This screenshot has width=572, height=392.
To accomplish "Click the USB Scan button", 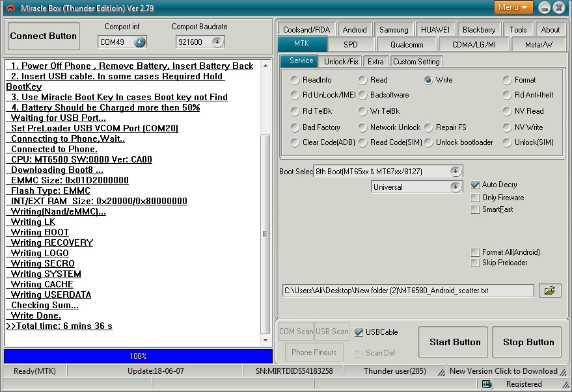I will point(332,331).
